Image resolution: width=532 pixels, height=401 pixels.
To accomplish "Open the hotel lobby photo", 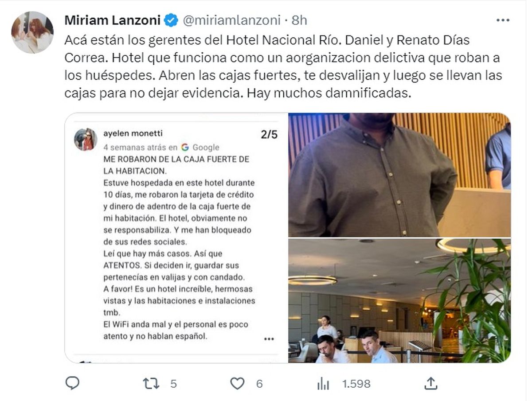I will [399, 301].
